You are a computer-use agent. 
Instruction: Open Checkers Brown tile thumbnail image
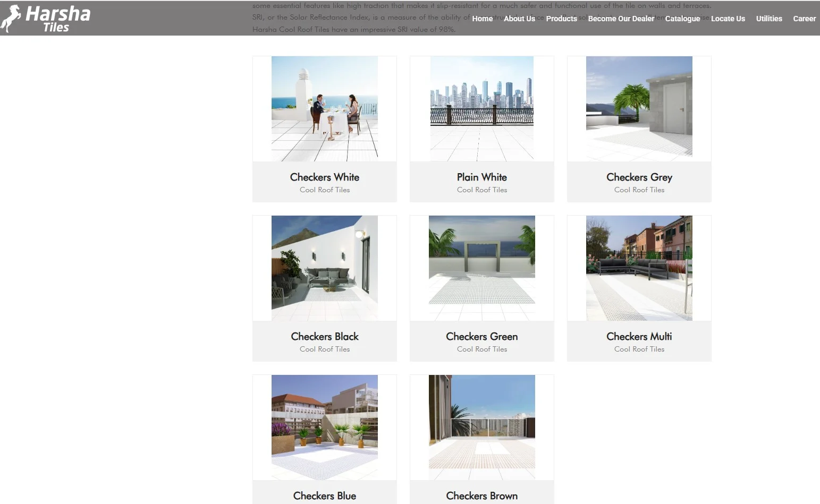tap(482, 428)
